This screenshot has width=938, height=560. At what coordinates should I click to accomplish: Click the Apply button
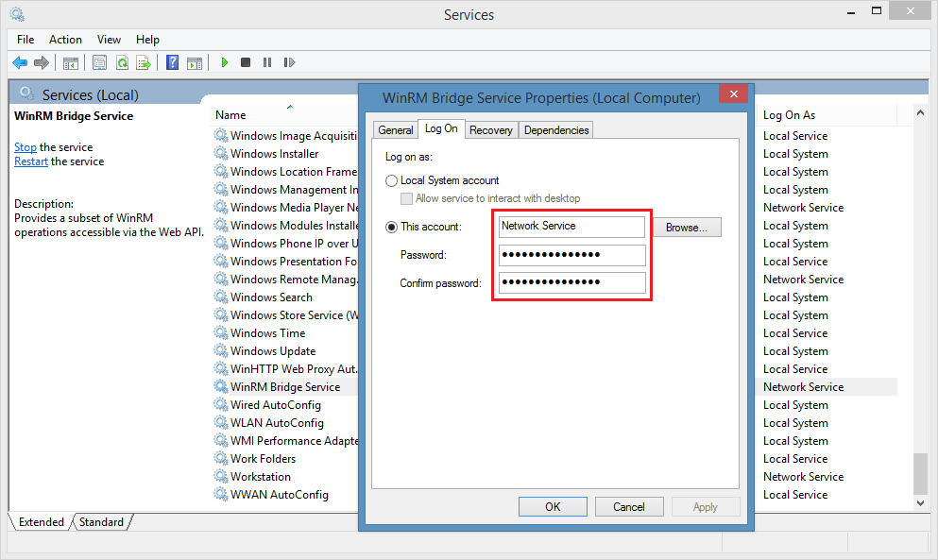pos(706,507)
